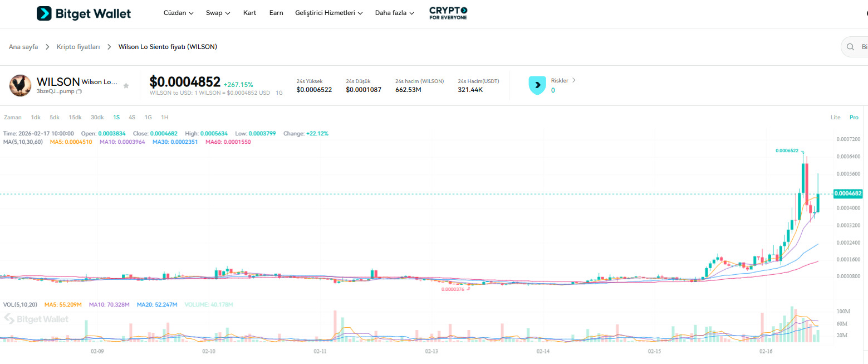Click the CRYPTO FOR EVERYONE badge
This screenshot has height=364, width=868.
(x=448, y=13)
